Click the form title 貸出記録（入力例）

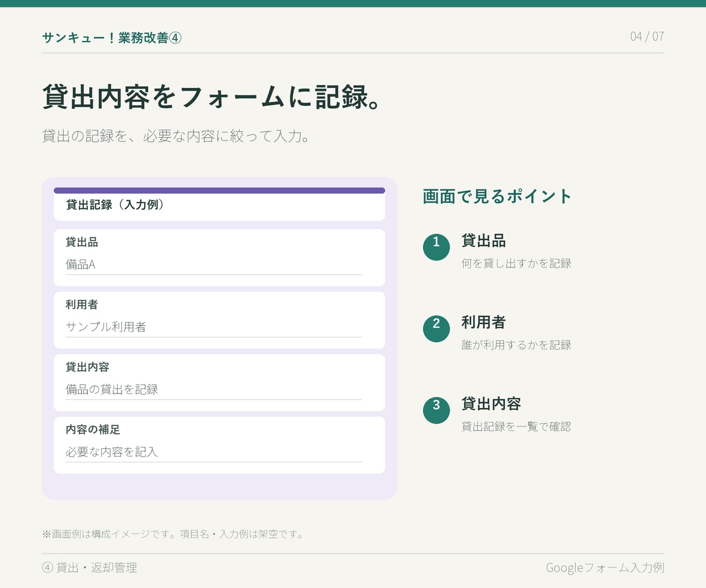[115, 205]
